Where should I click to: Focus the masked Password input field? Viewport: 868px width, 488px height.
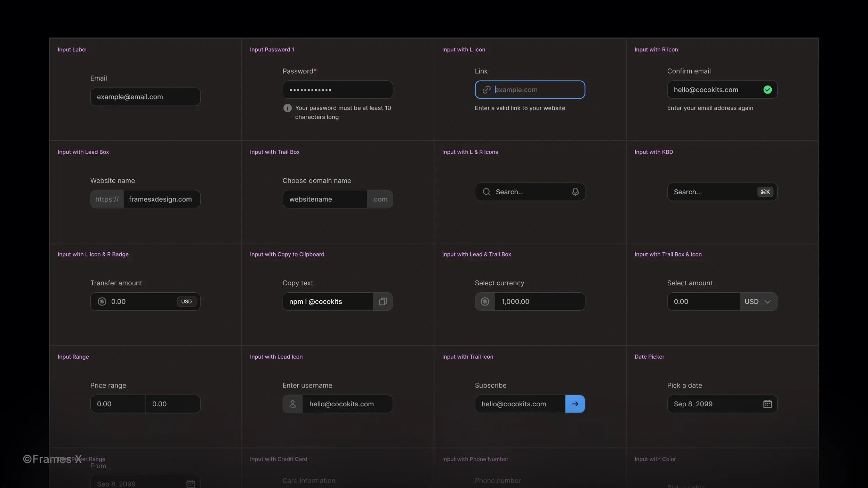(x=338, y=90)
